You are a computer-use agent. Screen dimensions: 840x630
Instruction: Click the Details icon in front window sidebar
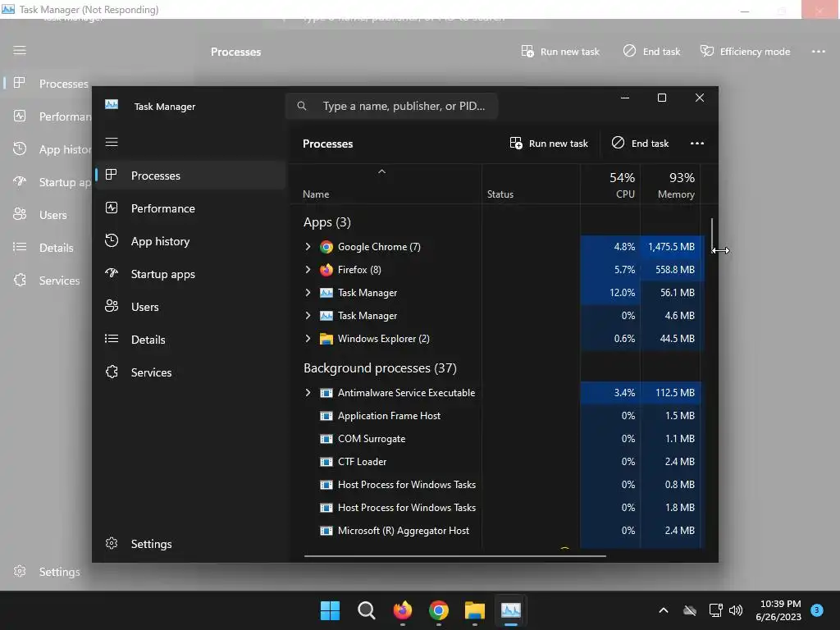112,339
